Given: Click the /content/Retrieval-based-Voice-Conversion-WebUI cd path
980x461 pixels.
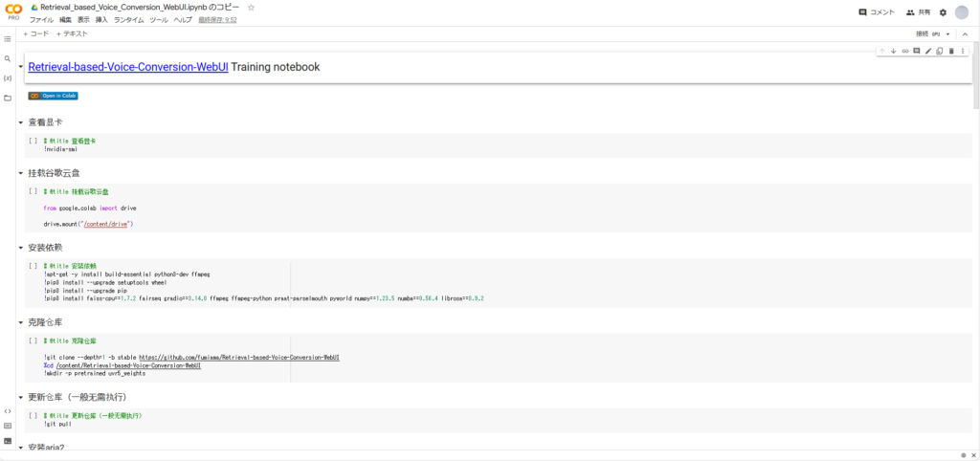Looking at the screenshot, I should tap(128, 365).
